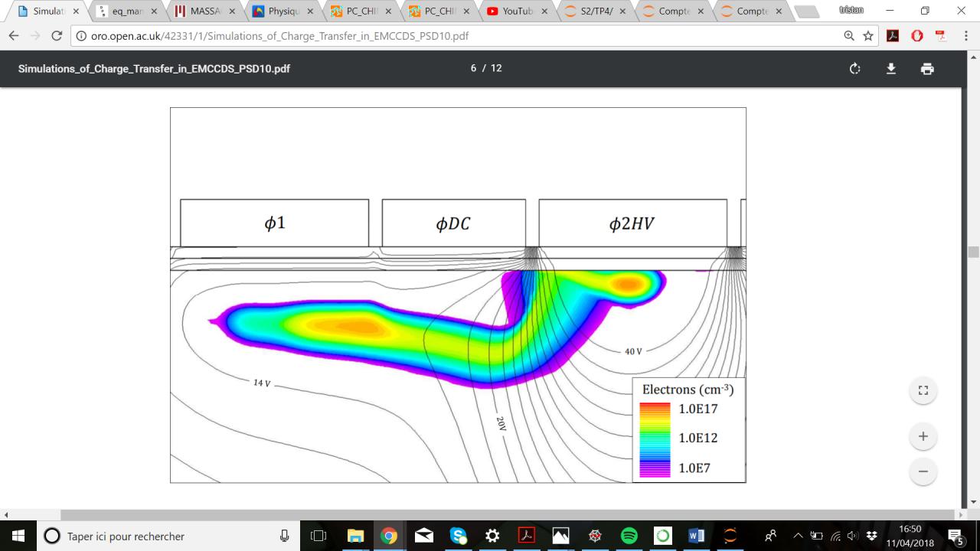Screen dimensions: 980x551
Task: Open the Windows Start menu
Action: coord(18,536)
